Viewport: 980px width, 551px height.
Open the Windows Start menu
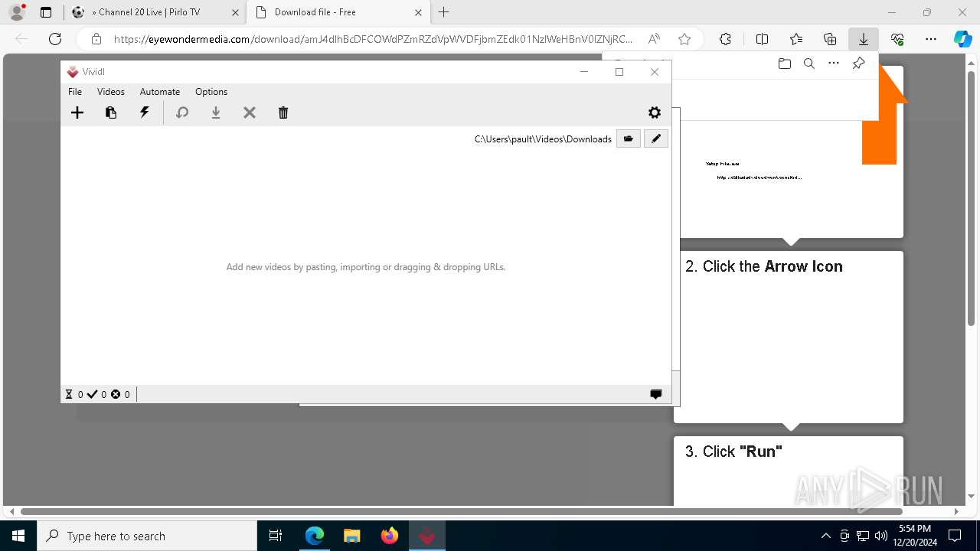tap(18, 536)
